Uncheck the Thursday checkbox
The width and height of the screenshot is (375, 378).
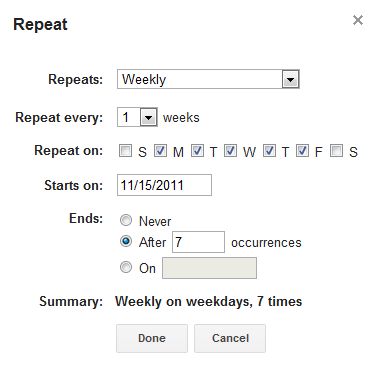click(x=269, y=151)
